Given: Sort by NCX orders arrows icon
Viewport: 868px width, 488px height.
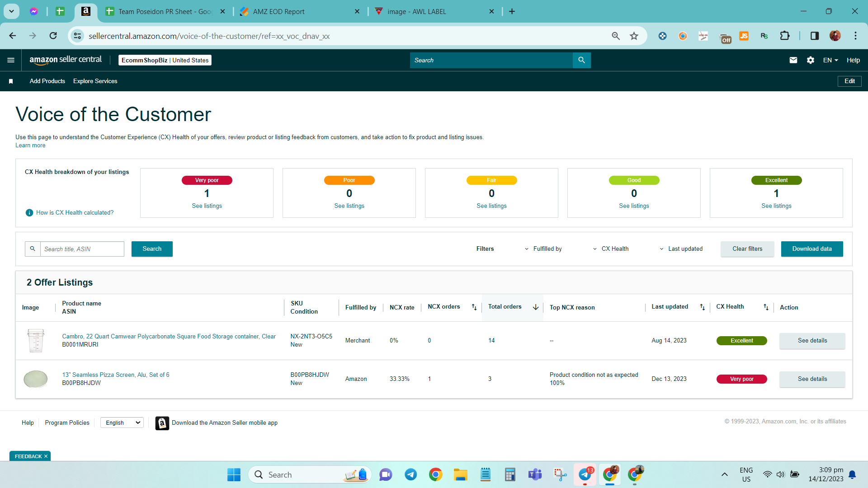Looking at the screenshot, I should (x=474, y=307).
